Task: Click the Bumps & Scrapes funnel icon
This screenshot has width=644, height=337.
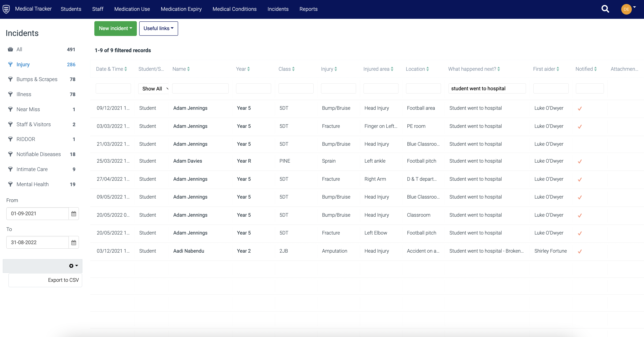Action: tap(10, 79)
